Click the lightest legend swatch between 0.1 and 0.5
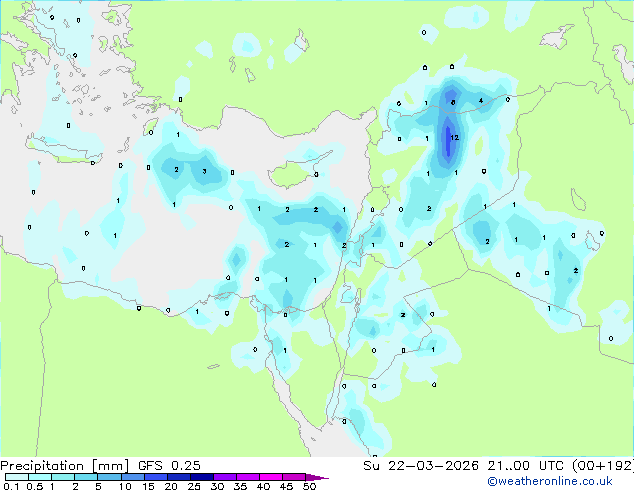634x490 pixels. click(x=17, y=477)
